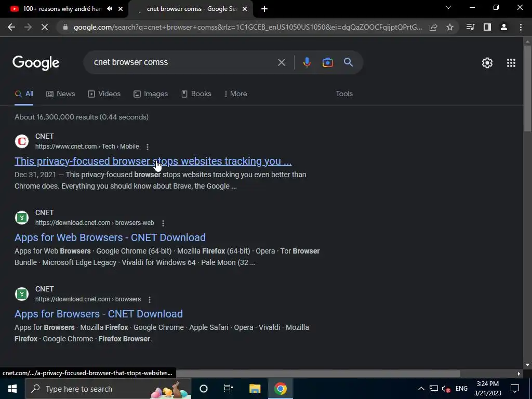Image resolution: width=532 pixels, height=399 pixels.
Task: Stop loading the page
Action: [x=45, y=27]
